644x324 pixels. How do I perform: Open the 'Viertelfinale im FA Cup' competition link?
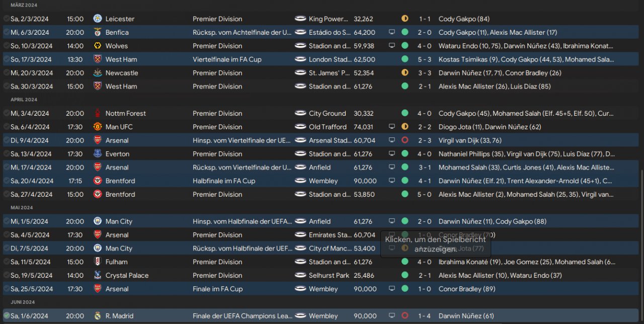[227, 59]
